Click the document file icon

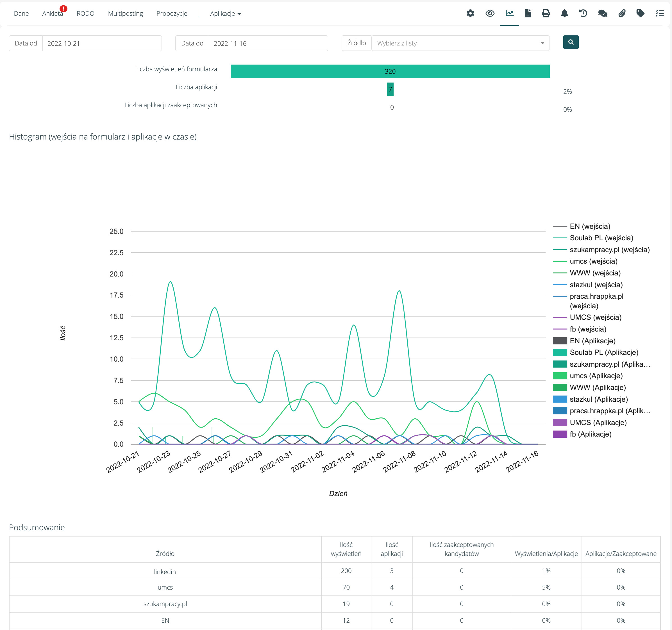pyautogui.click(x=528, y=13)
